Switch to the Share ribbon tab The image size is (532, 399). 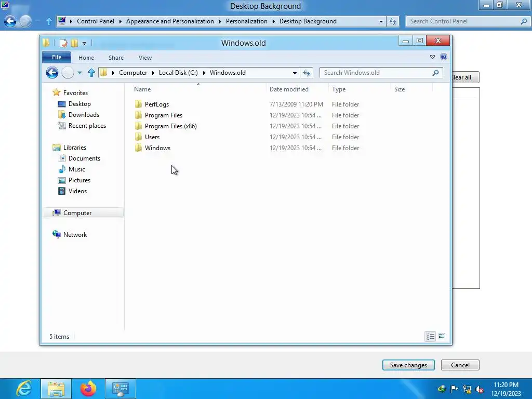116,58
